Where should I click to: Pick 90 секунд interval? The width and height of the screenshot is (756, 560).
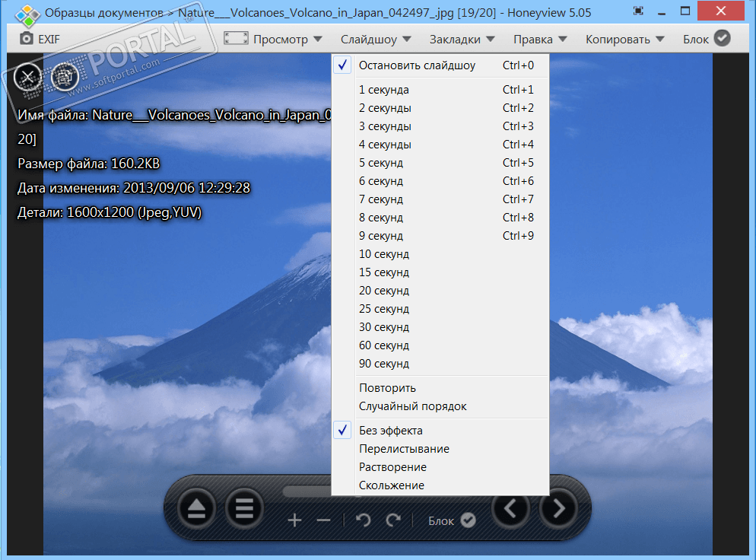[x=440, y=364]
